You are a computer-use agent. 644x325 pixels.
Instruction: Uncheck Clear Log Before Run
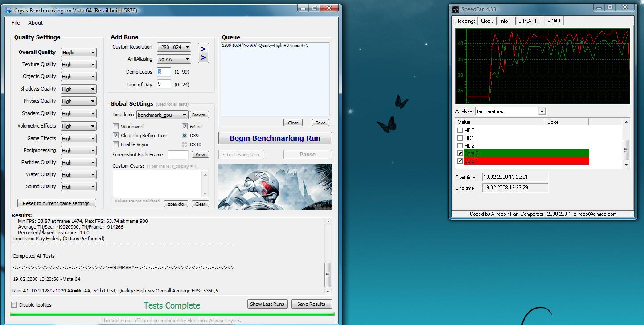[116, 136]
